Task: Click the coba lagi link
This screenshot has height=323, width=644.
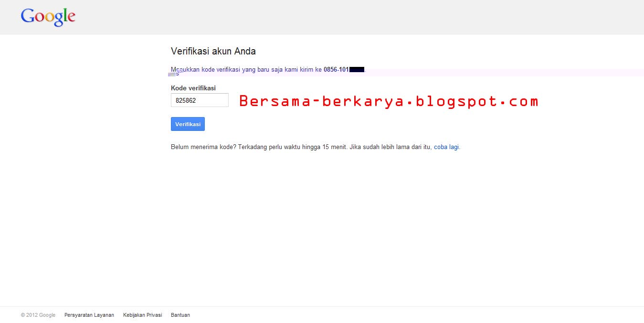Action: 446,147
